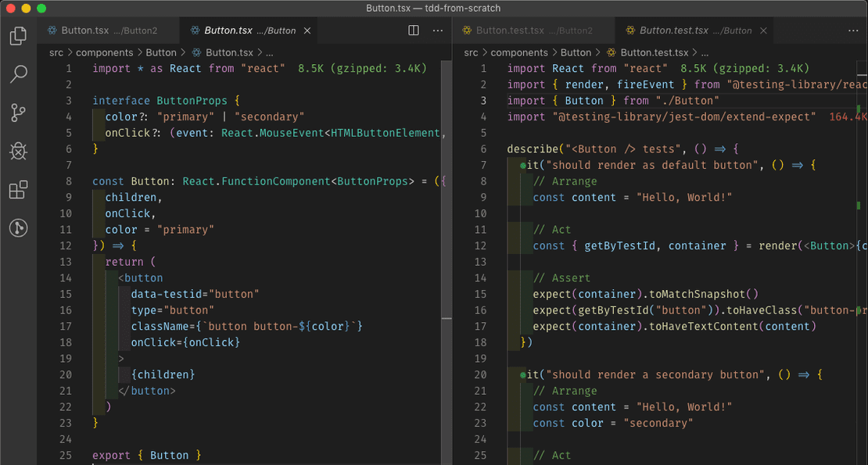Viewport: 868px width, 465px height.
Task: Click 'export { Button }' on line 25
Action: tap(147, 455)
